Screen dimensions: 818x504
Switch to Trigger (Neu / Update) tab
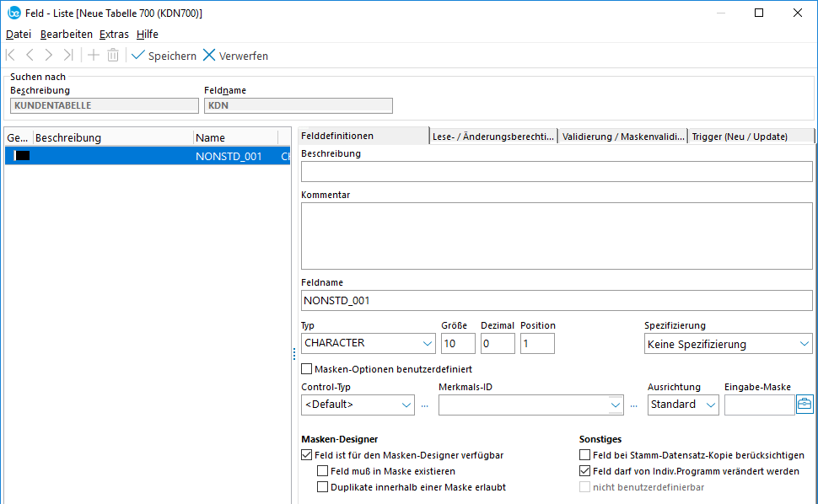click(751, 137)
